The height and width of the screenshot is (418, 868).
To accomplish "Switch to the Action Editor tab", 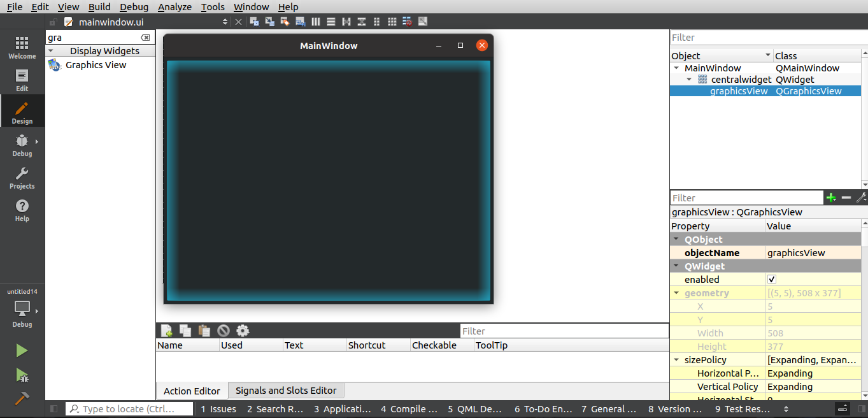I will [x=192, y=391].
